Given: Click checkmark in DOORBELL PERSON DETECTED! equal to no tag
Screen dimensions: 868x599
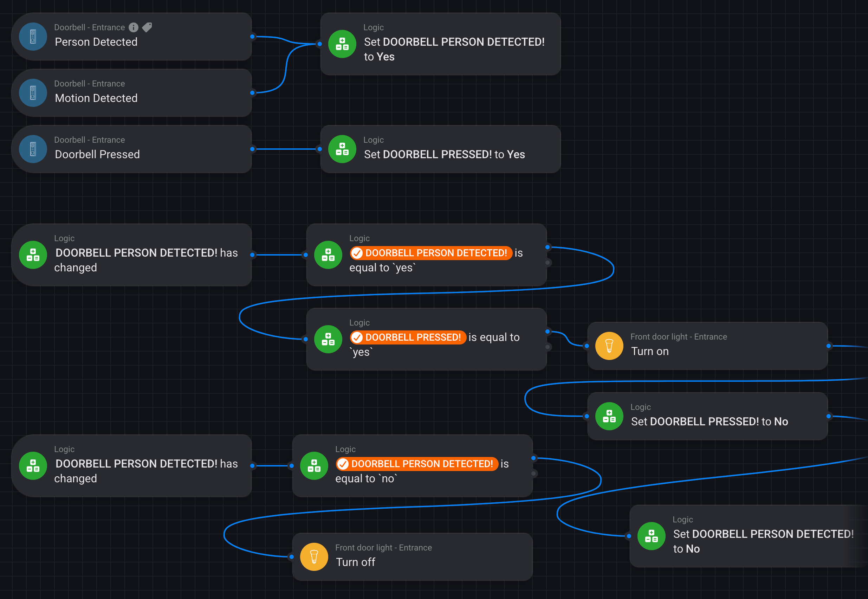Looking at the screenshot, I should 343,464.
